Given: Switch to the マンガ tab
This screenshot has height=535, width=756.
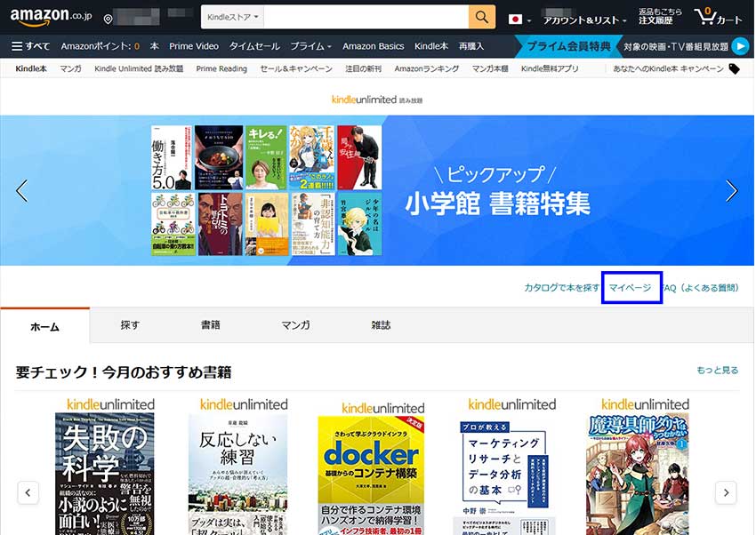Looking at the screenshot, I should pos(295,325).
